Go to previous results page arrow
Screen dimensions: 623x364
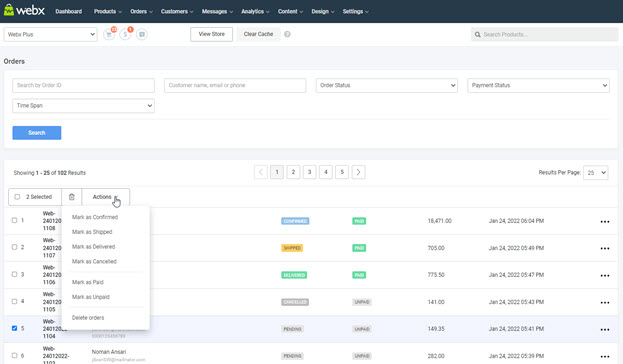point(261,172)
